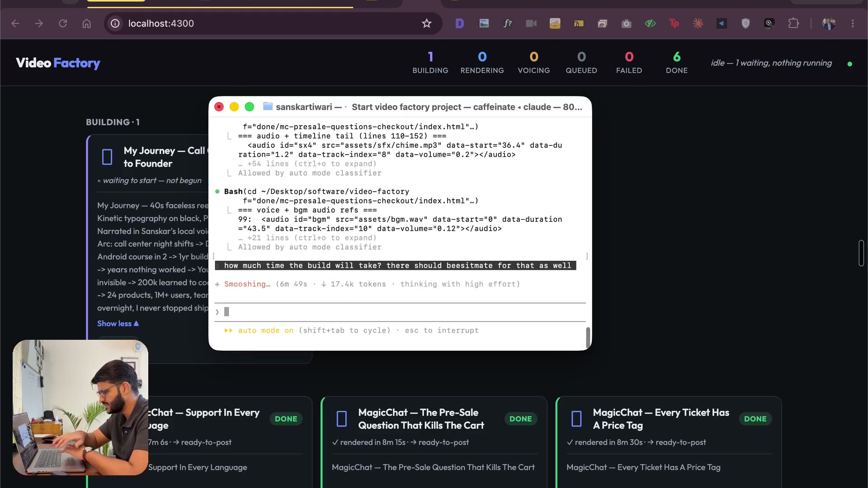This screenshot has width=868, height=488.
Task: Open 'MagicChat — The Pre-Sale Question' card title
Action: 421,419
